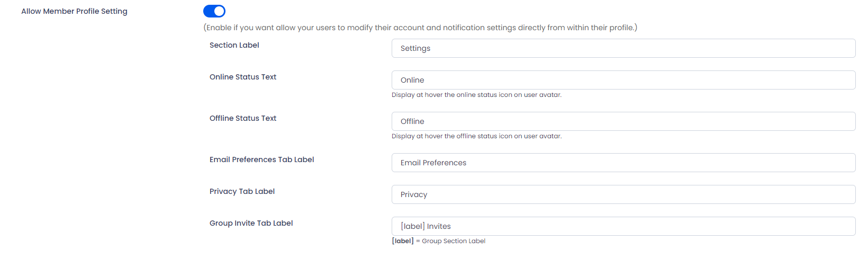The width and height of the screenshot is (868, 258).
Task: Click the offline status icon hover help text
Action: (476, 136)
